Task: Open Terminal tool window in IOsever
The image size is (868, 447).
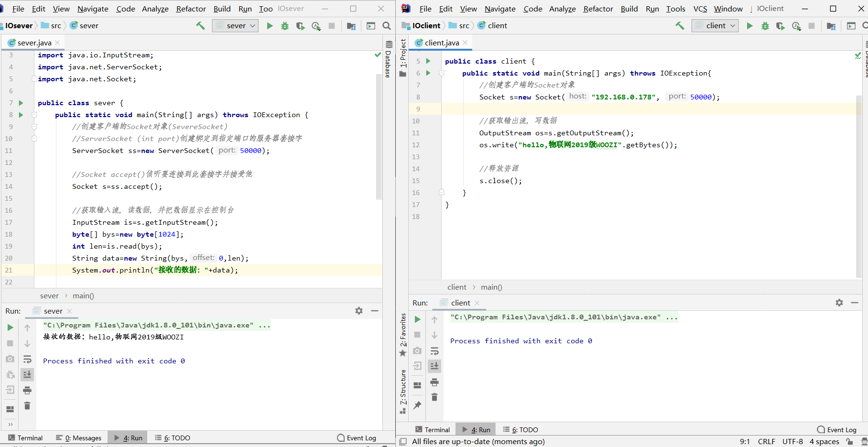Action: click(x=25, y=438)
